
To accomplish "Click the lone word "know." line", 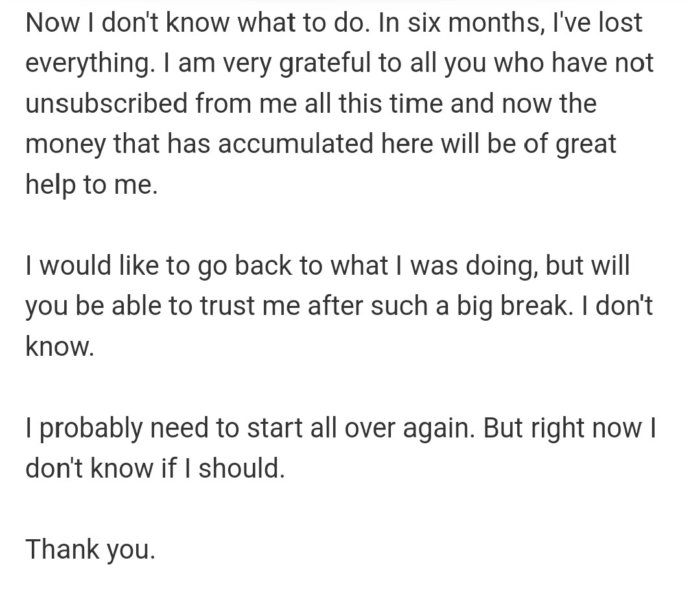I will 60,347.
